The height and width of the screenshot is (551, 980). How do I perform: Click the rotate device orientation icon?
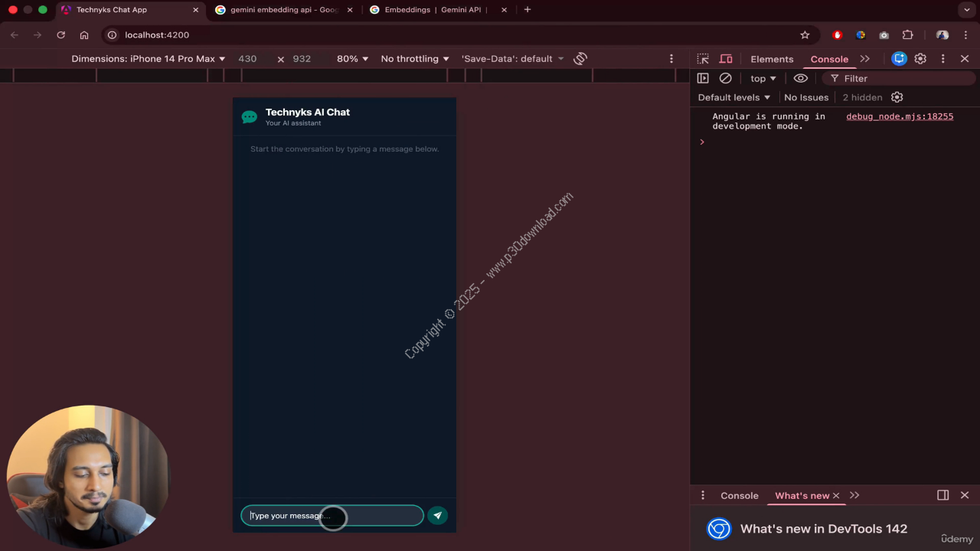(x=580, y=59)
